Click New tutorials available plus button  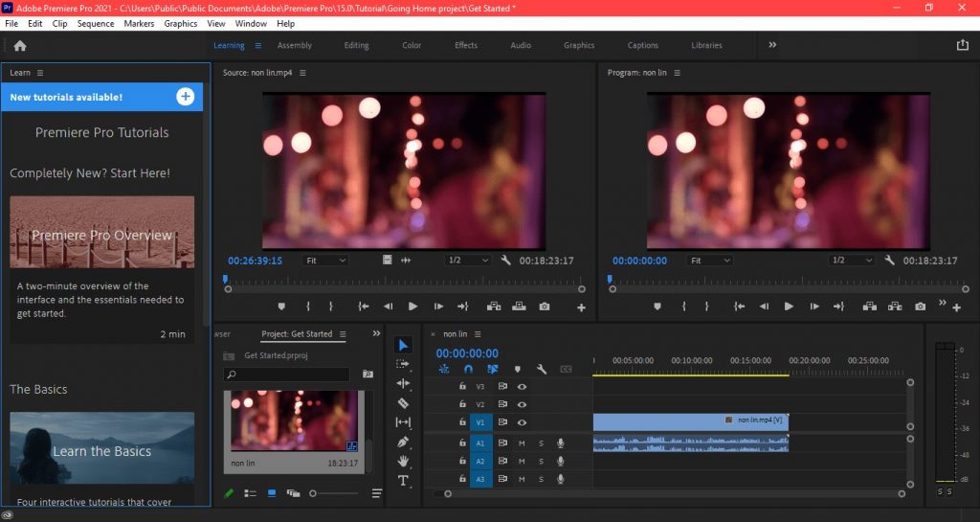(185, 97)
